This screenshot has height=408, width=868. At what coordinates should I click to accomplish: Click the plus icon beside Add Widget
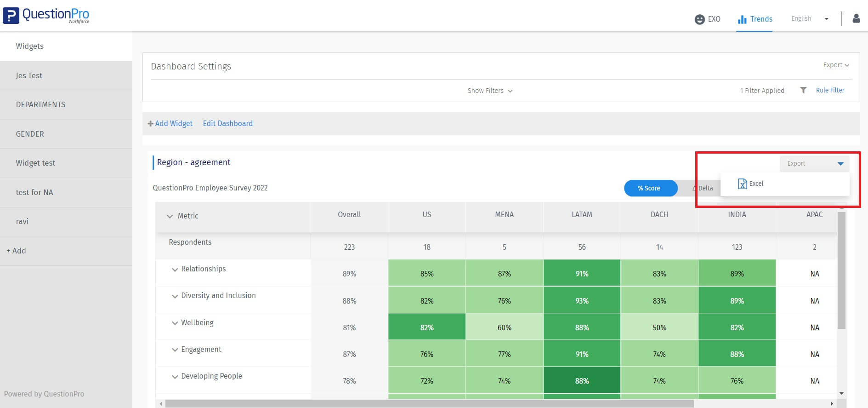coord(150,124)
